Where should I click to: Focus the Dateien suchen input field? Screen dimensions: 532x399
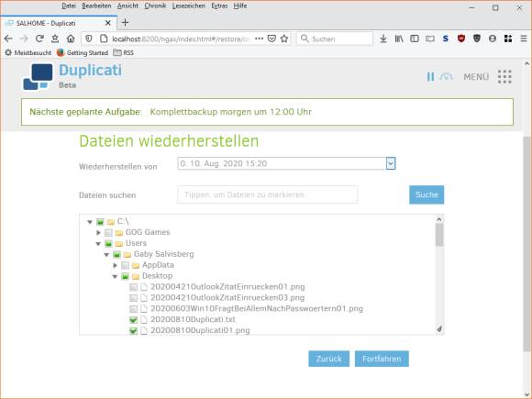point(267,194)
